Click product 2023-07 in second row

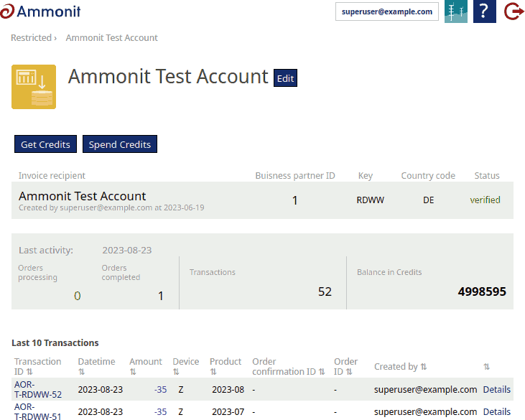pos(228,411)
